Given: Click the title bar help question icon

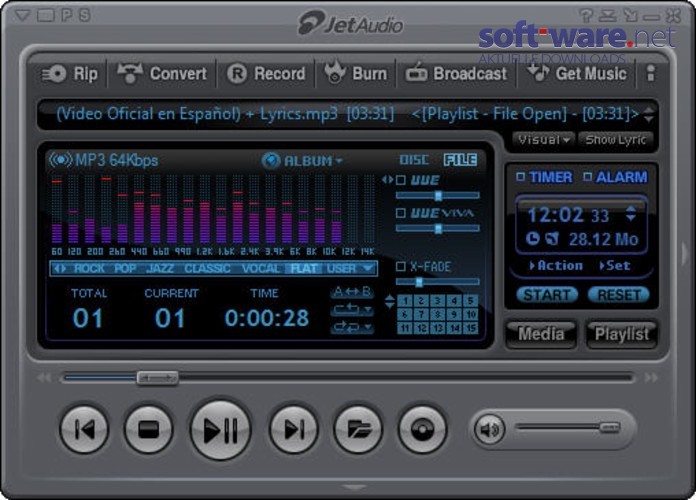Looking at the screenshot, I should [x=586, y=16].
